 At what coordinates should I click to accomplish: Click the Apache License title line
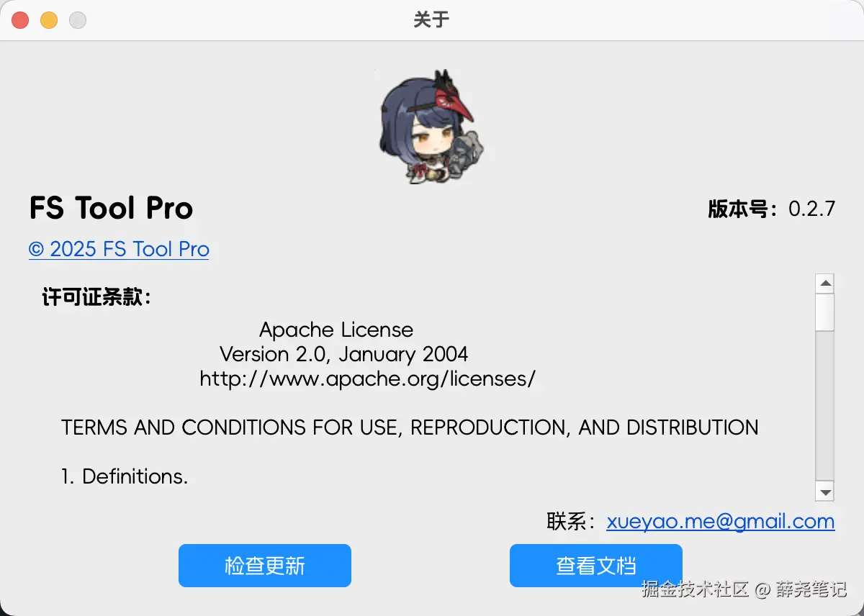tap(336, 330)
